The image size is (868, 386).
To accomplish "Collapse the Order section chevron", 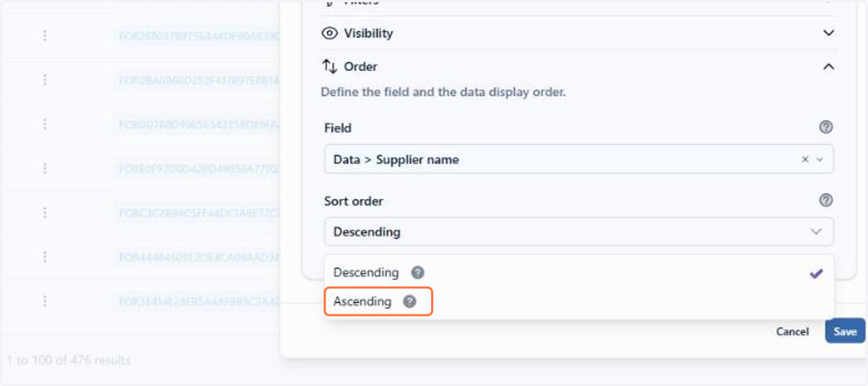I will tap(829, 67).
